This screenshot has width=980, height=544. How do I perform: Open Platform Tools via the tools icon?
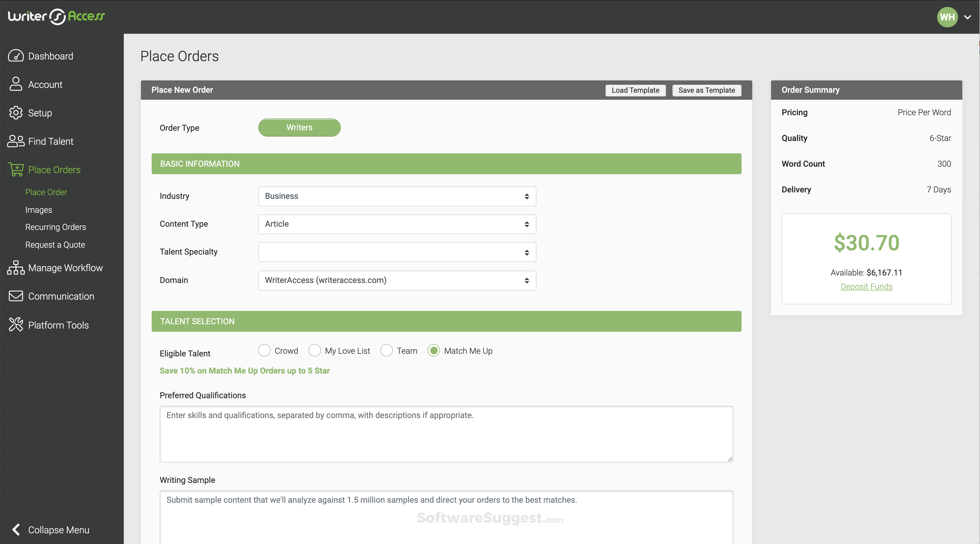click(16, 325)
